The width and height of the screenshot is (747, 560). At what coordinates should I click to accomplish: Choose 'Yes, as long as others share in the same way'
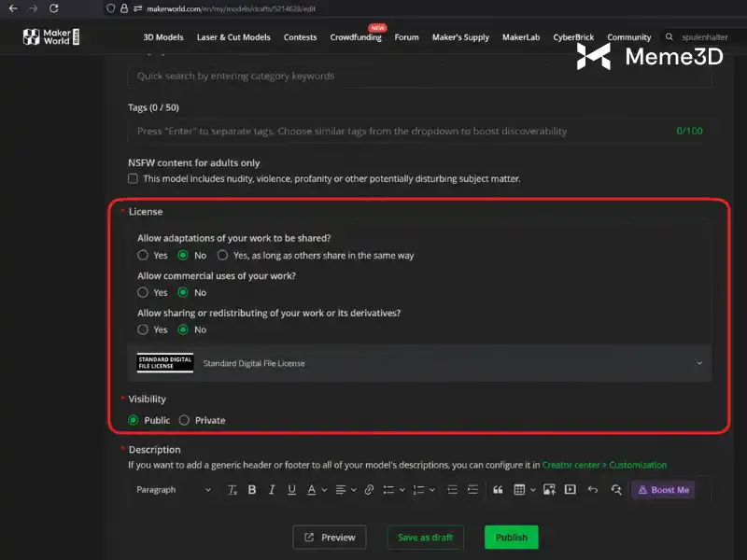point(222,255)
